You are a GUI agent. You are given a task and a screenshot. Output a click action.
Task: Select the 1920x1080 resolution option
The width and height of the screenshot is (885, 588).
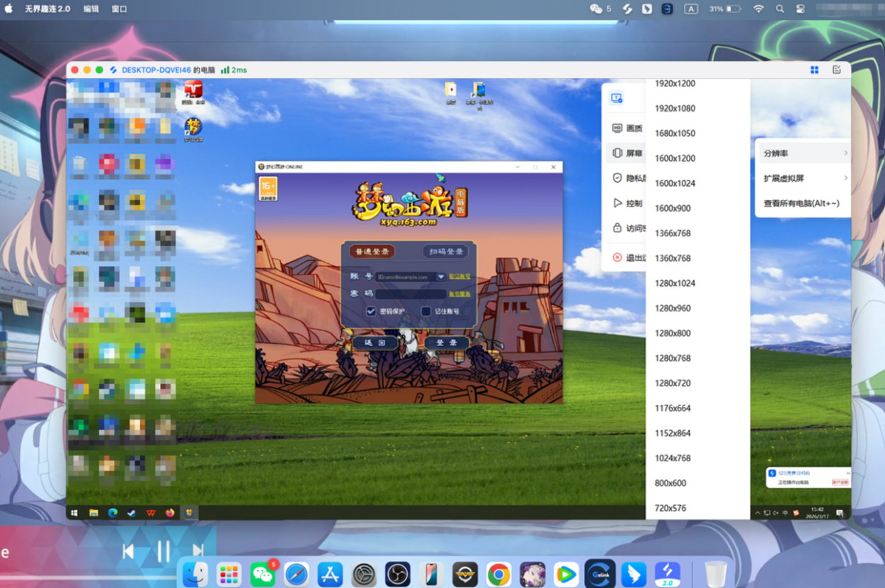(675, 108)
